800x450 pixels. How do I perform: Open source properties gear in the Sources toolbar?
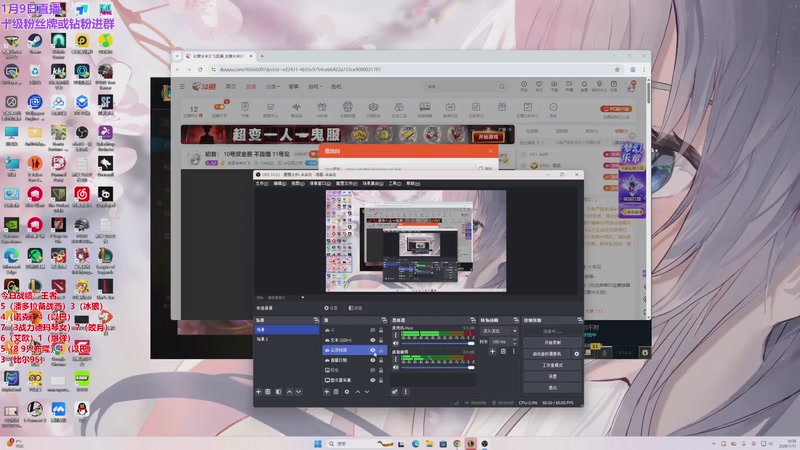347,392
